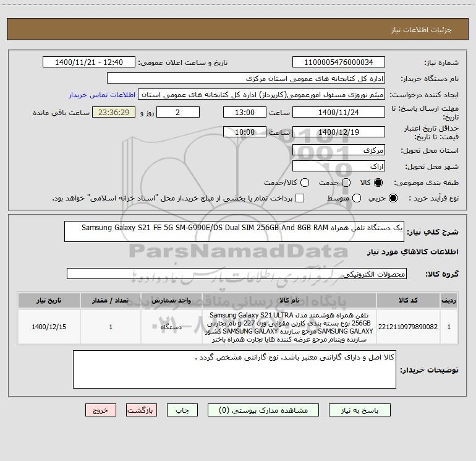
Task: Select the کالا radio button
Action: tap(378, 183)
